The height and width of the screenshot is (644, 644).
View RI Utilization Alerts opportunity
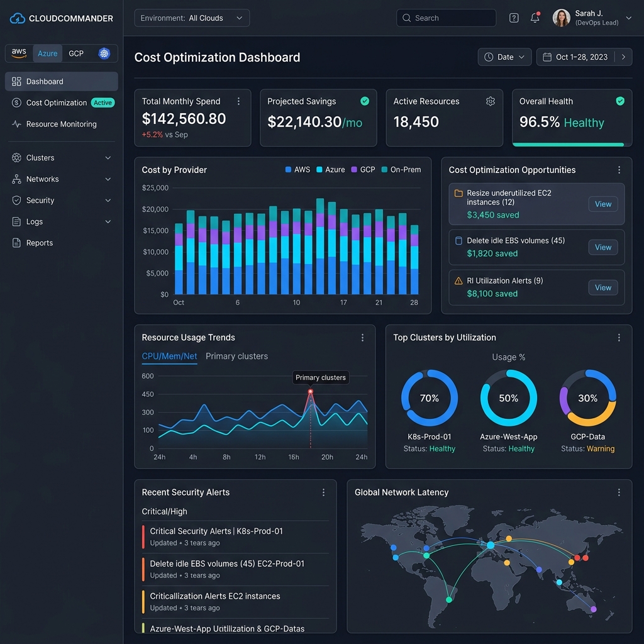tap(603, 287)
